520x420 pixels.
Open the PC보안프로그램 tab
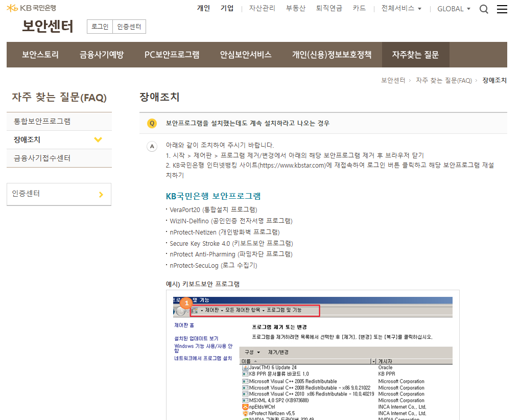(172, 55)
